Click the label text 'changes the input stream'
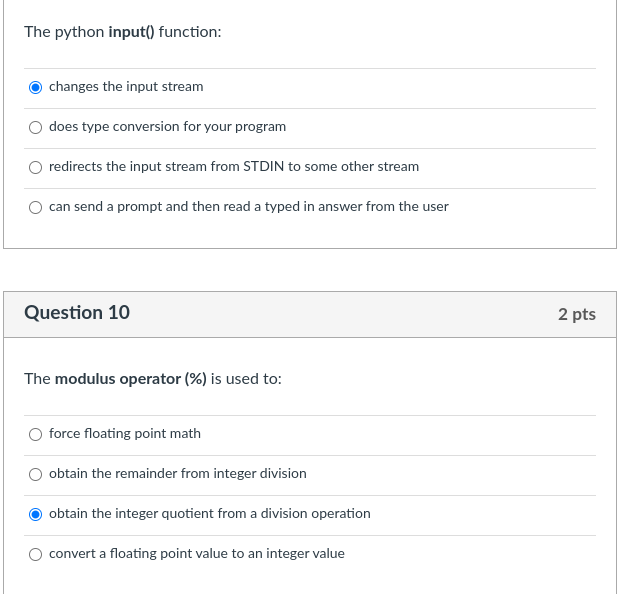The width and height of the screenshot is (619, 594). tap(126, 86)
